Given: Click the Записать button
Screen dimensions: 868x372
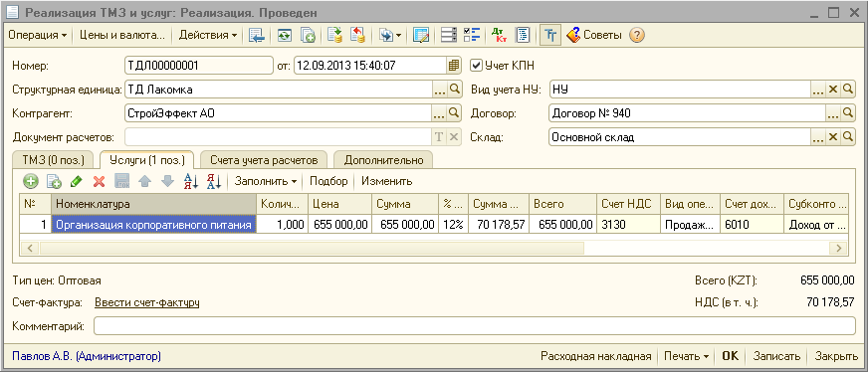Looking at the screenshot, I should [776, 356].
